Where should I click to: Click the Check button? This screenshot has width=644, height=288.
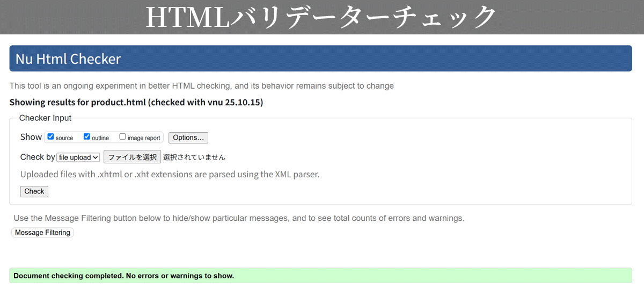tap(34, 191)
